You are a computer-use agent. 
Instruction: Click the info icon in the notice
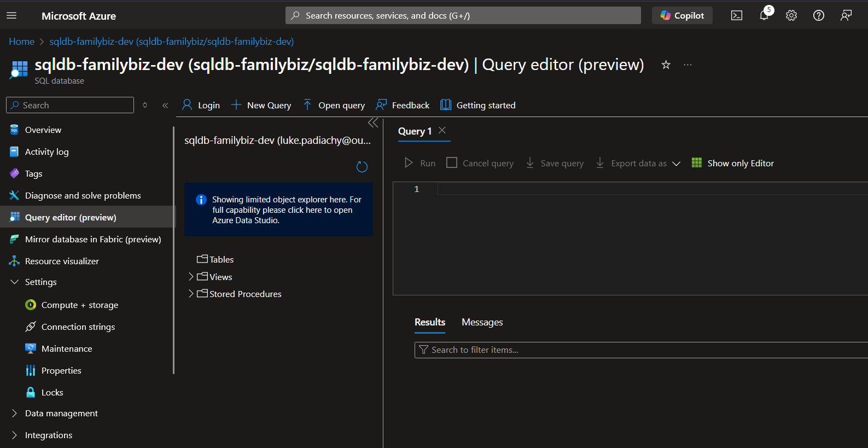[x=201, y=200]
